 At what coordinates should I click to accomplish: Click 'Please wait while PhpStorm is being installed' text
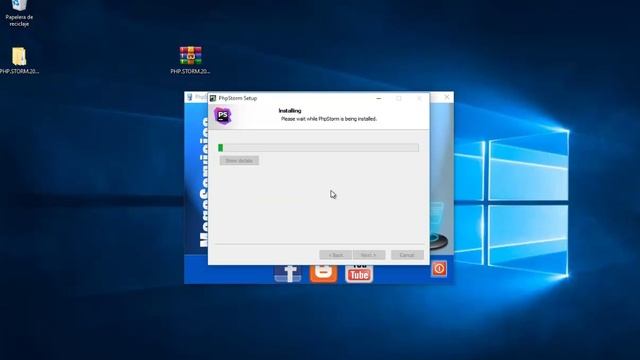(329, 119)
